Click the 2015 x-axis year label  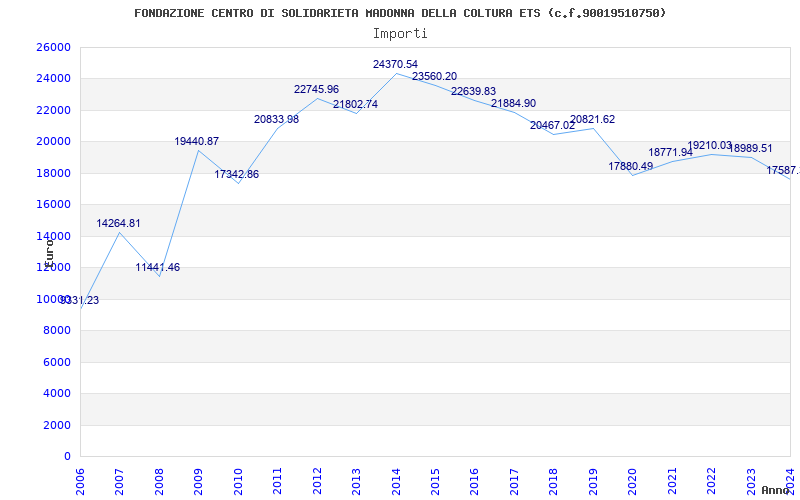[x=435, y=481]
